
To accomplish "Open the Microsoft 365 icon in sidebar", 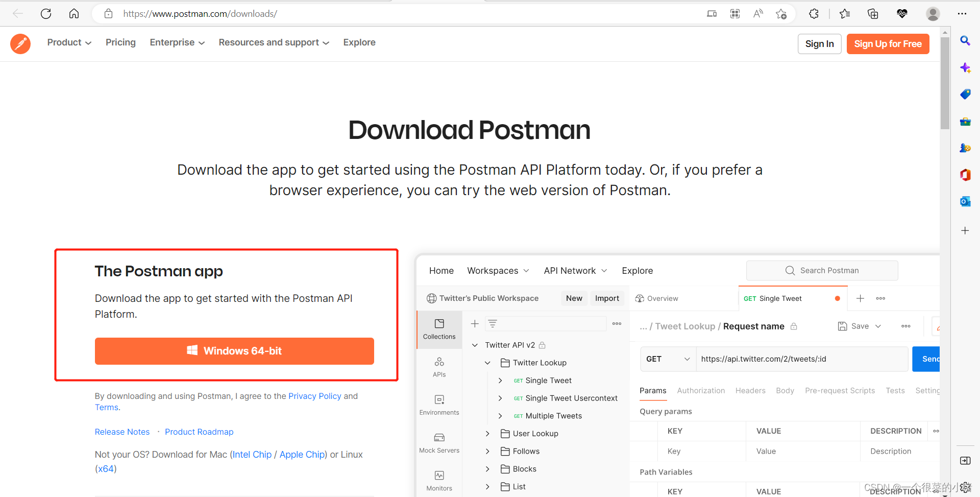I will pyautogui.click(x=965, y=175).
